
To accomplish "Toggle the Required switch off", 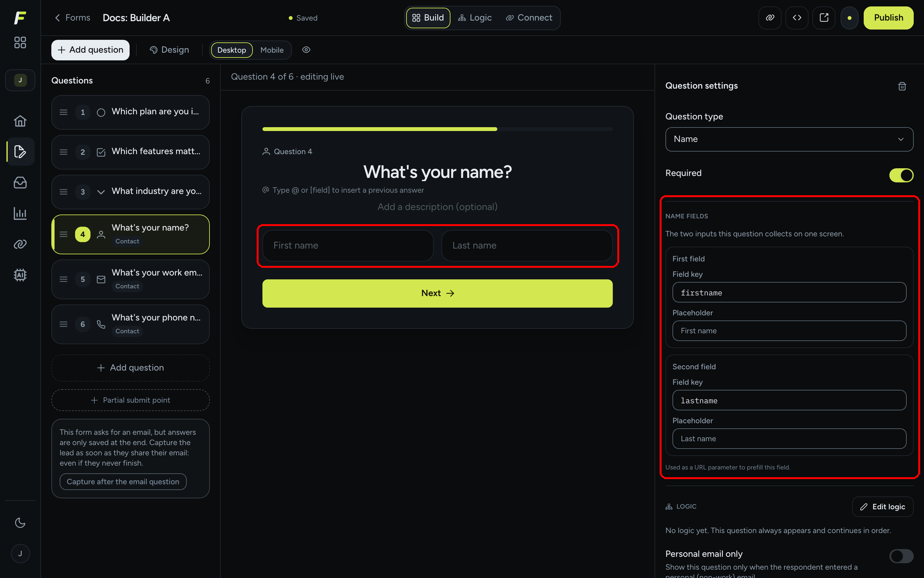I will tap(901, 175).
